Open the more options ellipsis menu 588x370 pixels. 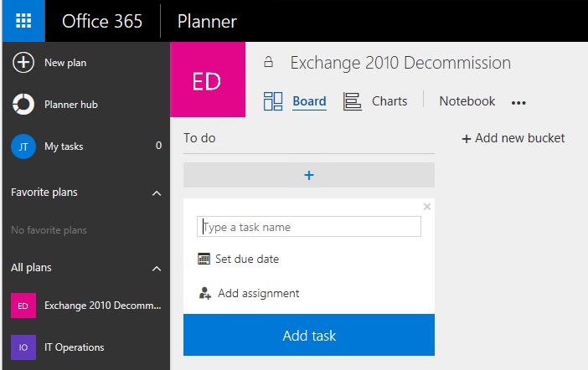[518, 103]
